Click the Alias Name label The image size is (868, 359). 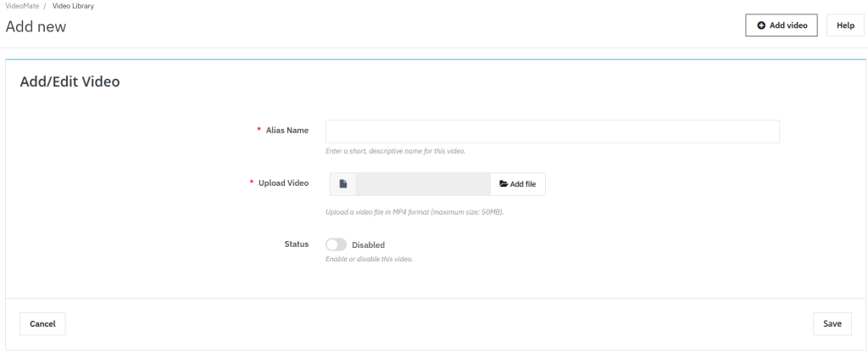287,131
